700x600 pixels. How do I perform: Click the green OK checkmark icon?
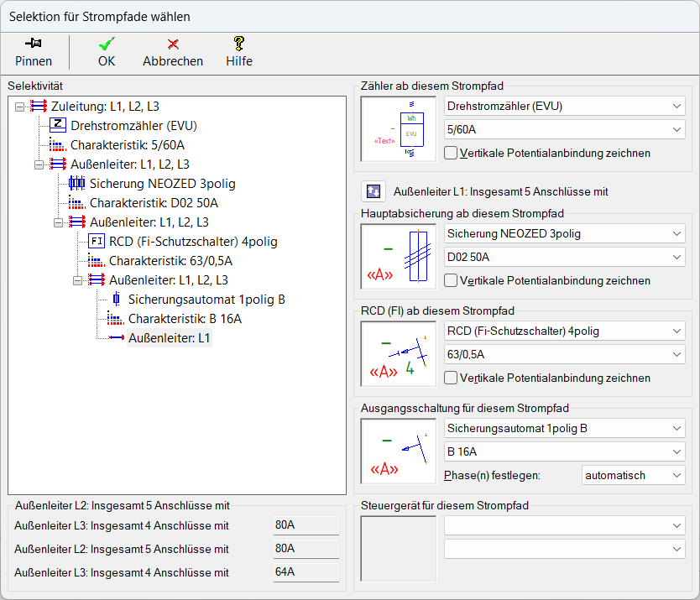[107, 44]
